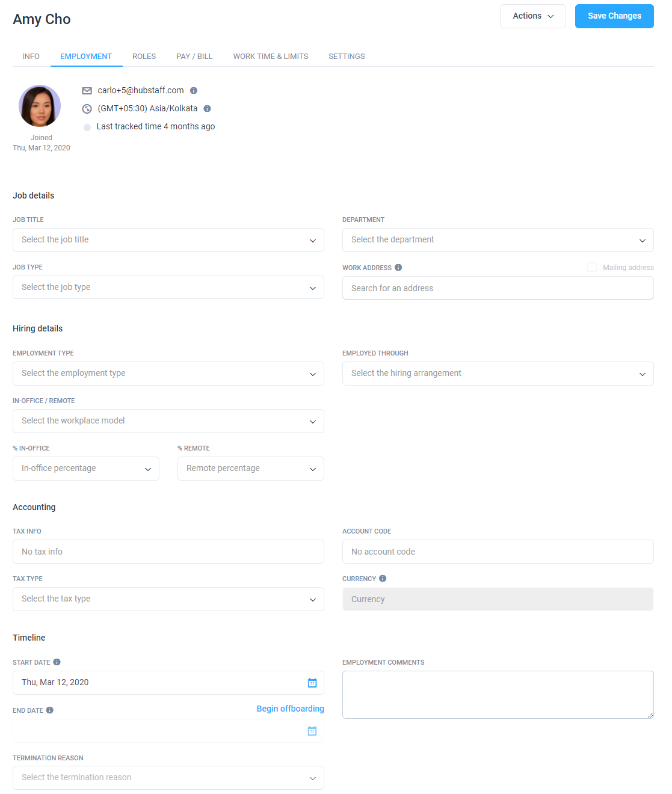
Task: Open the Start Date calendar picker icon
Action: coord(312,683)
